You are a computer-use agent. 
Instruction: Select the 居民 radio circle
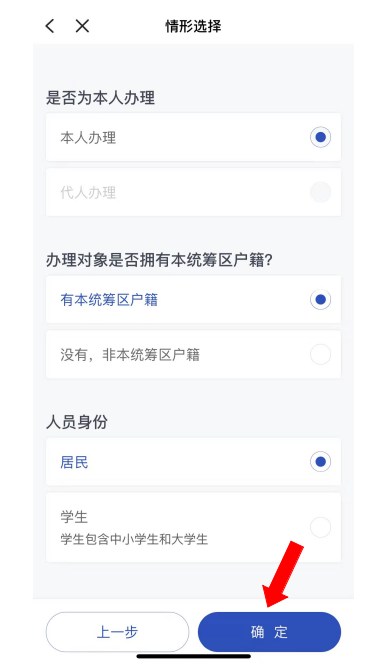[320, 462]
